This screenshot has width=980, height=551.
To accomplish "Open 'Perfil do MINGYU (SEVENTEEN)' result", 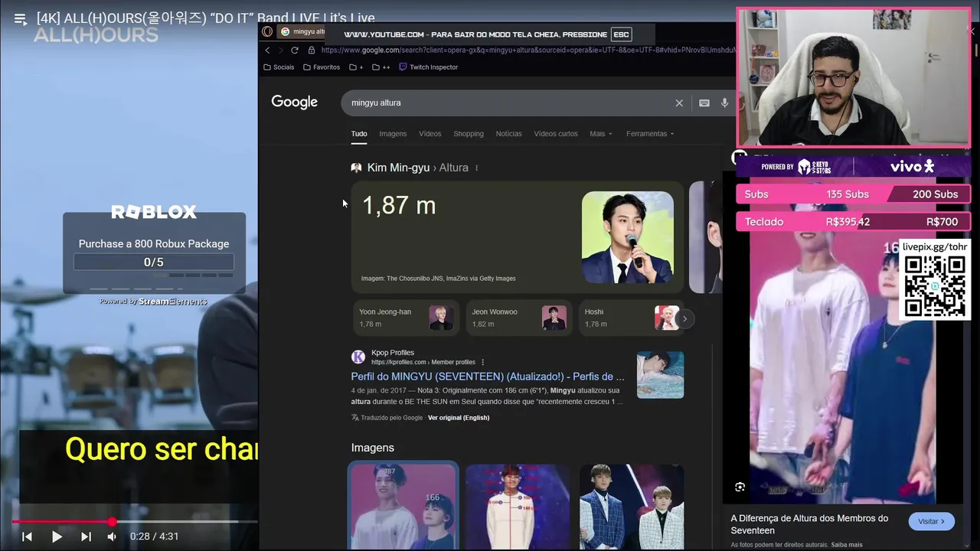I will coord(488,377).
